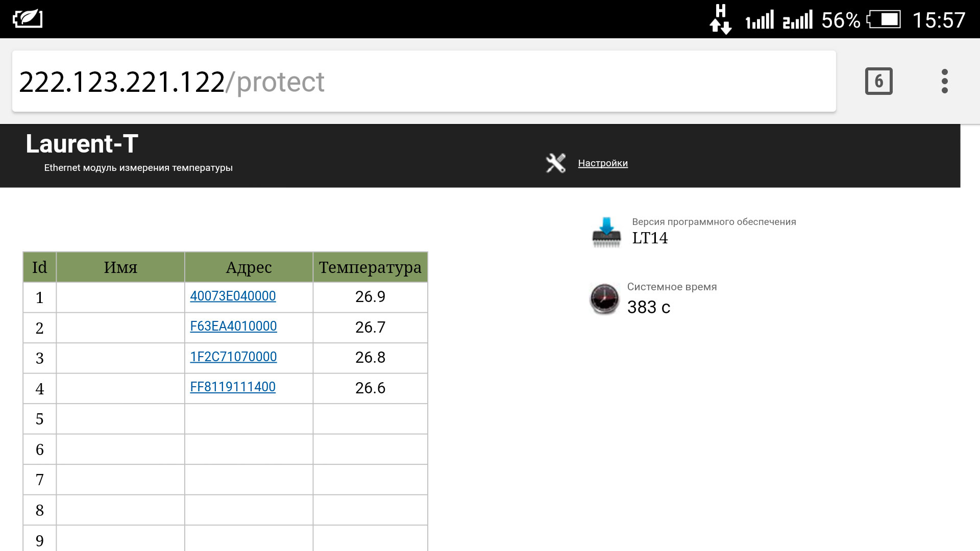Click the Laurent-T page title
The image size is (980, 551).
pos(82,144)
